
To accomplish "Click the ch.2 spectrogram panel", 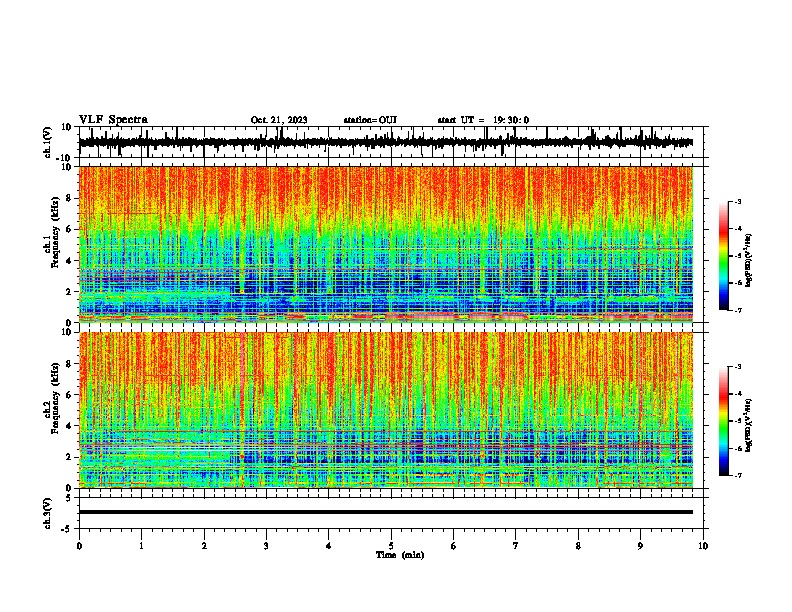I will point(386,410).
